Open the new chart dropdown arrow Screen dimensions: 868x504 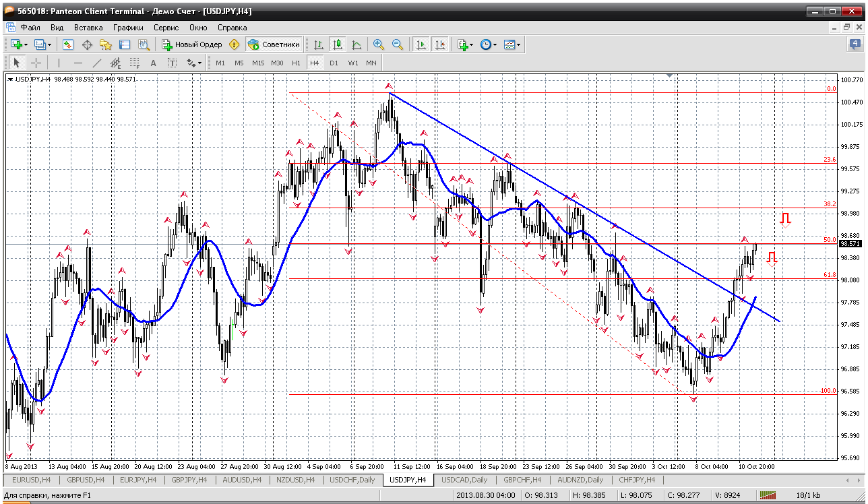click(26, 44)
